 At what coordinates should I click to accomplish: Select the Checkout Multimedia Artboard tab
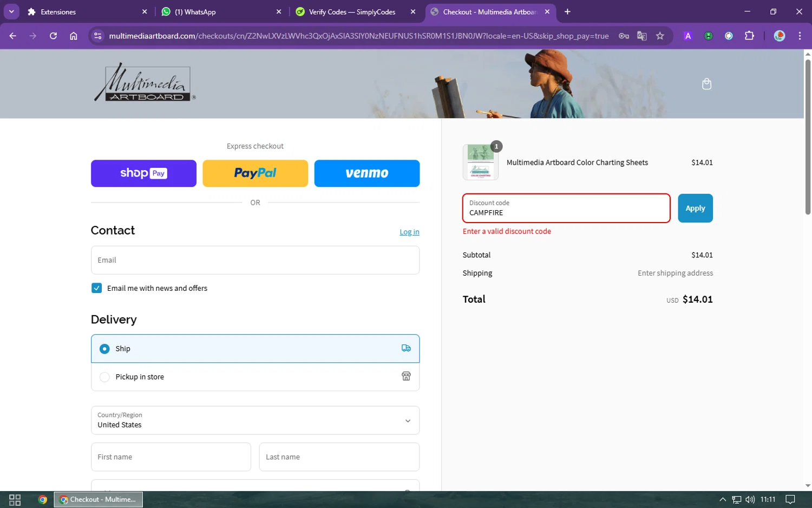tap(489, 11)
